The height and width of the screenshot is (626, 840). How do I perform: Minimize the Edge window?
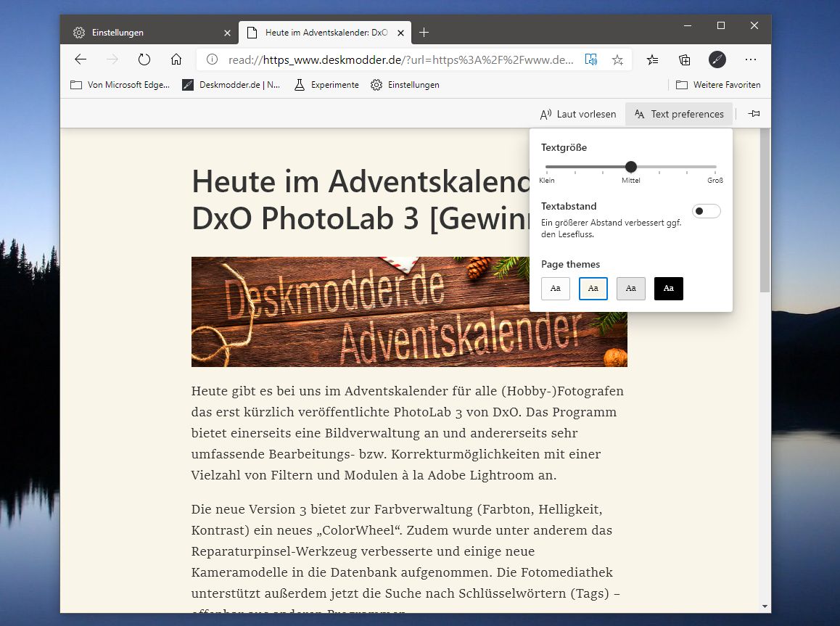(688, 25)
